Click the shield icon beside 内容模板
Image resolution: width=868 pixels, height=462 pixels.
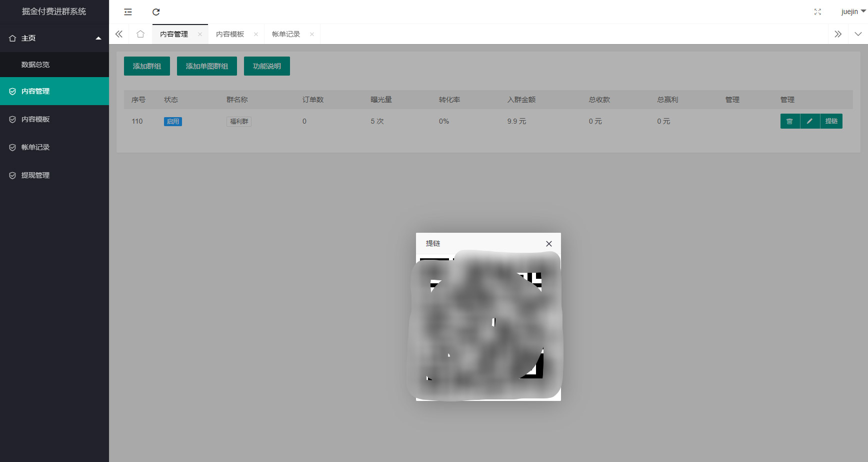coord(12,119)
